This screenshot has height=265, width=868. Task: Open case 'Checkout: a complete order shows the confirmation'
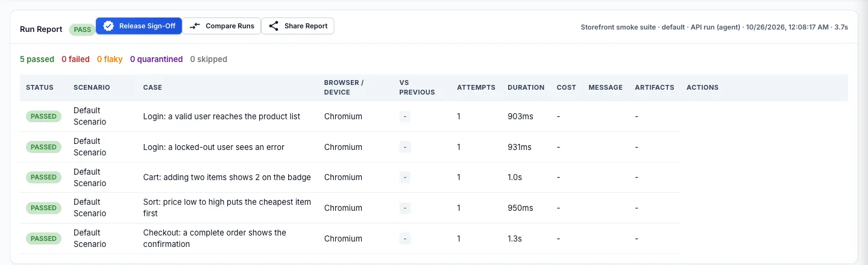coord(215,238)
